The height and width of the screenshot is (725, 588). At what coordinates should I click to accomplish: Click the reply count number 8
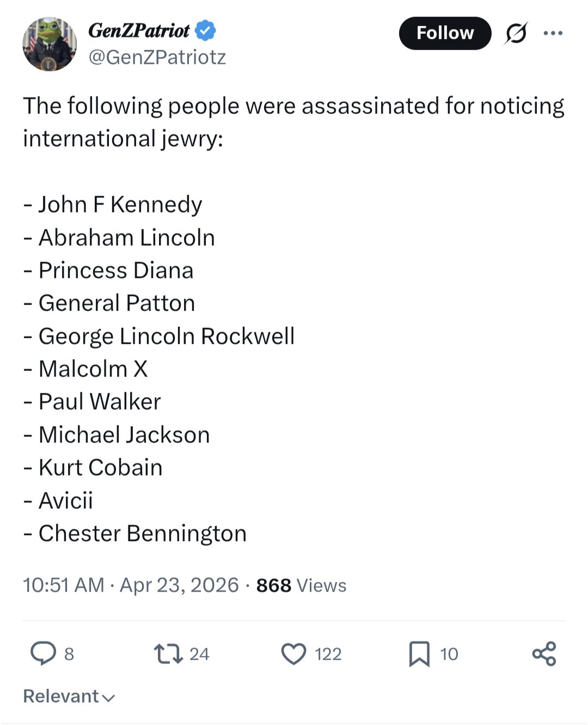click(x=69, y=654)
